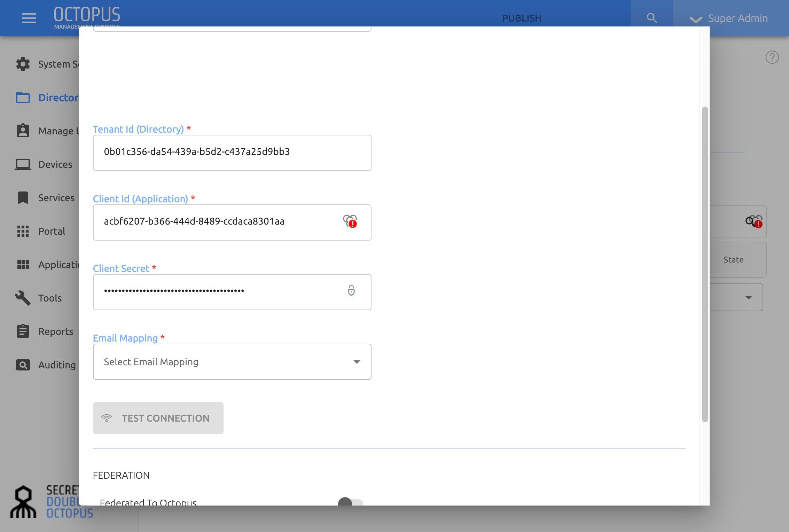Image resolution: width=789 pixels, height=532 pixels.
Task: Click the State column header in background
Action: [733, 260]
